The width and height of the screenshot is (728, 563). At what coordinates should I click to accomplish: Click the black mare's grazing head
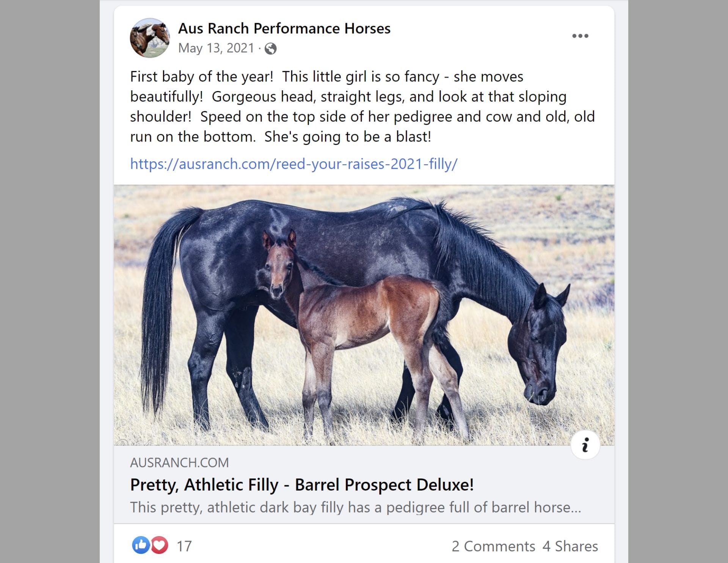540,353
